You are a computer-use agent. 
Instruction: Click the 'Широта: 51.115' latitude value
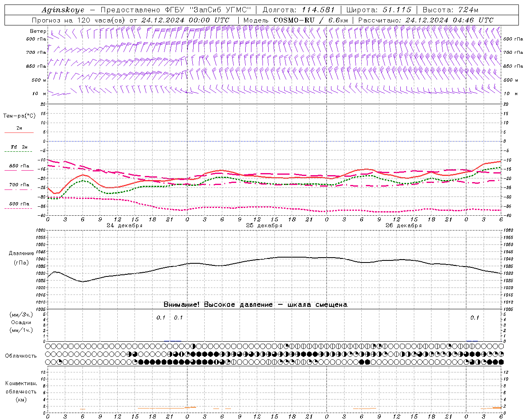pos(379,10)
